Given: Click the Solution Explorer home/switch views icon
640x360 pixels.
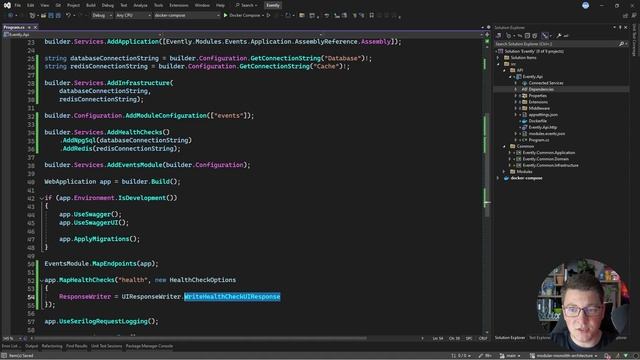Looking at the screenshot, I should (x=499, y=36).
